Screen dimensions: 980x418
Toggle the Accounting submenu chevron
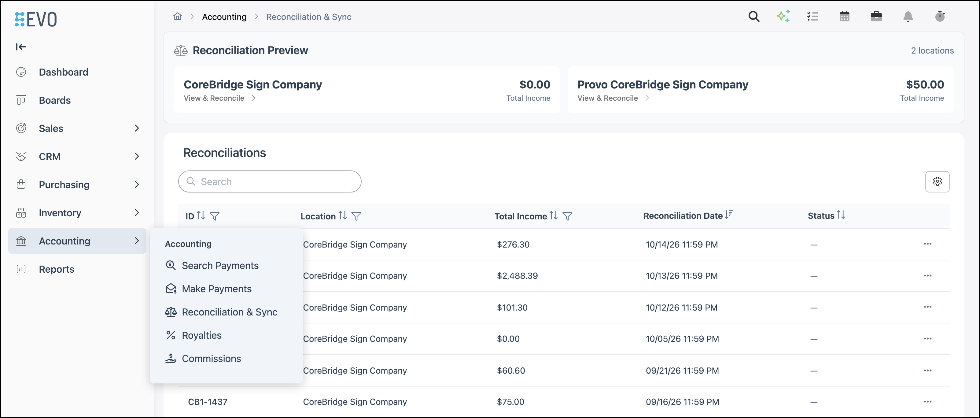tap(137, 241)
